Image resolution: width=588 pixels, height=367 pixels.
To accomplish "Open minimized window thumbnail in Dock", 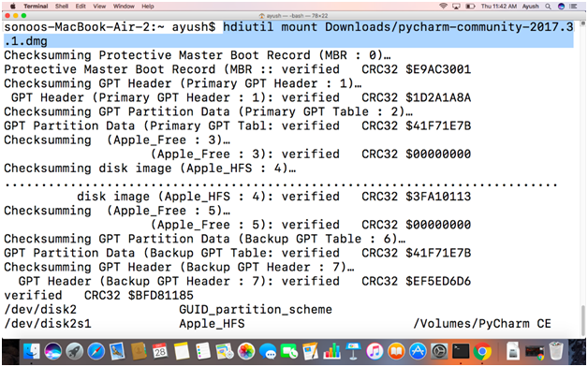I will [x=535, y=352].
